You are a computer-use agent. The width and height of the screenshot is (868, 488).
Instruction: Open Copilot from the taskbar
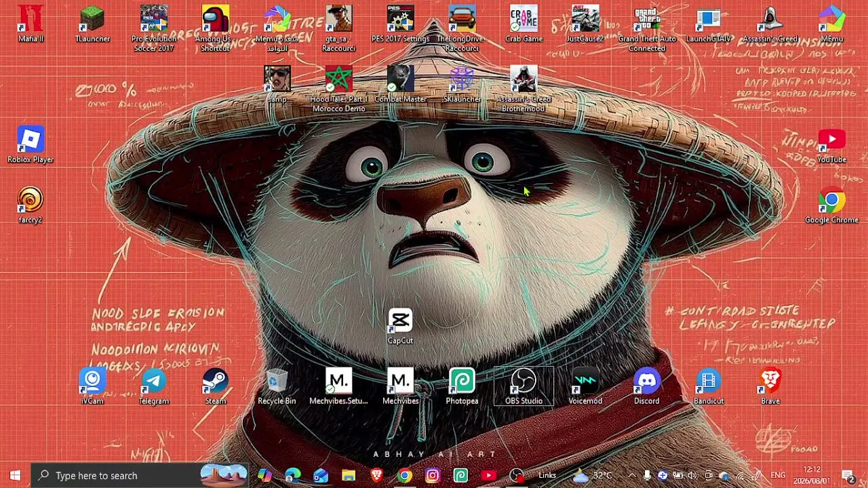264,475
